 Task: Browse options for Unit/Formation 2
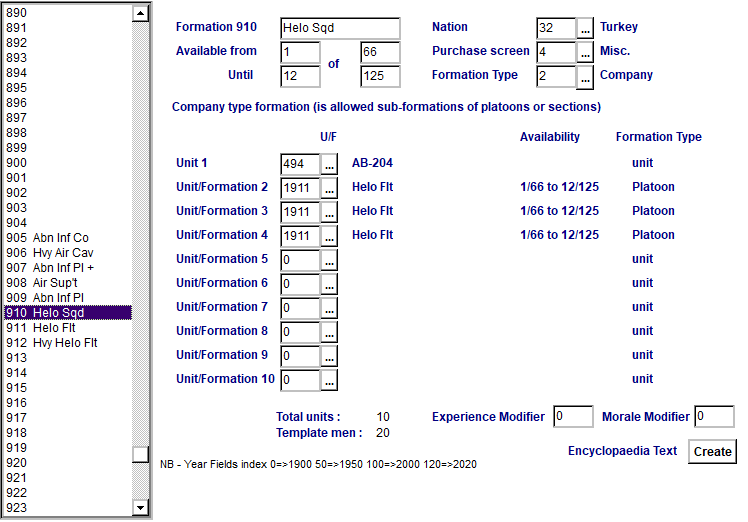[330, 188]
